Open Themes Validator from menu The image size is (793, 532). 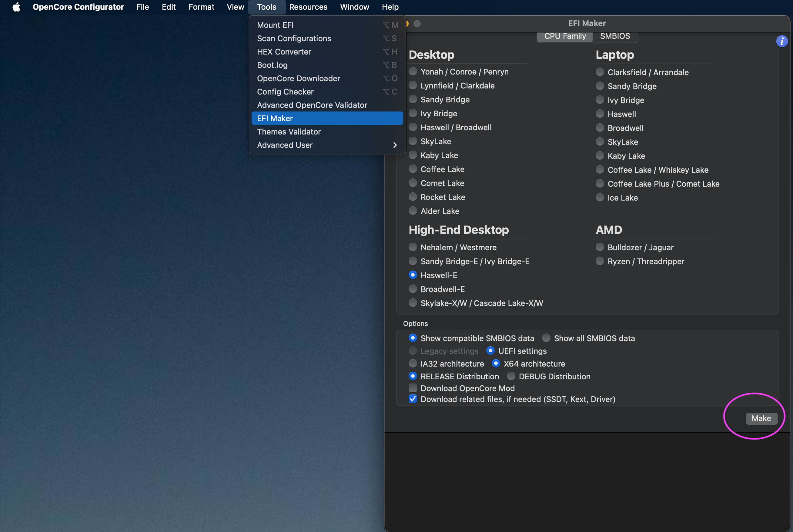coord(327,132)
